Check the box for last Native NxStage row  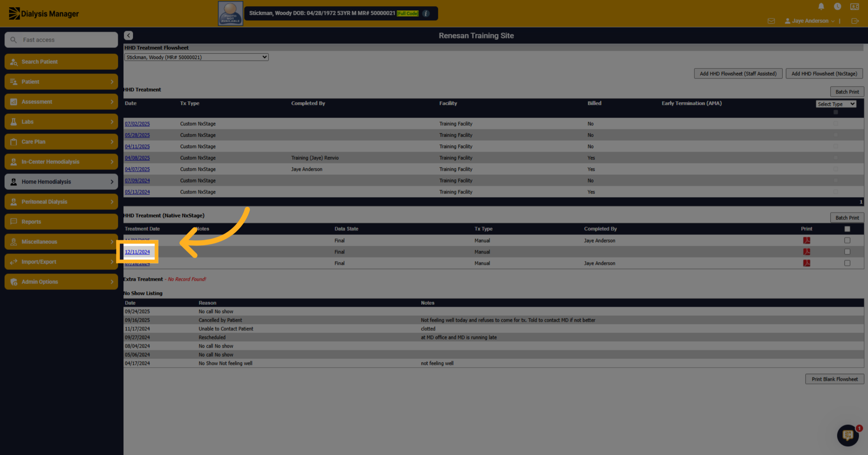point(847,263)
